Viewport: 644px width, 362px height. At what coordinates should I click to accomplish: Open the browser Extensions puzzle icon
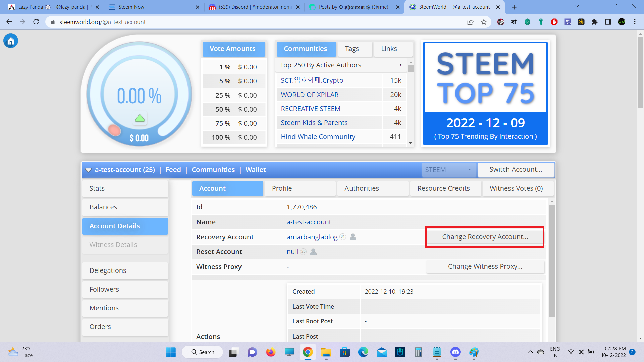[594, 22]
